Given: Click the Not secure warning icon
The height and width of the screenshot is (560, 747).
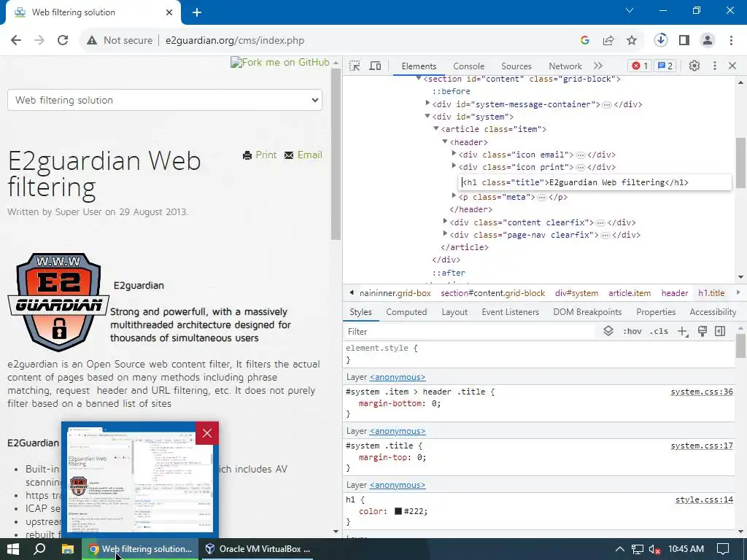Looking at the screenshot, I should tap(92, 41).
